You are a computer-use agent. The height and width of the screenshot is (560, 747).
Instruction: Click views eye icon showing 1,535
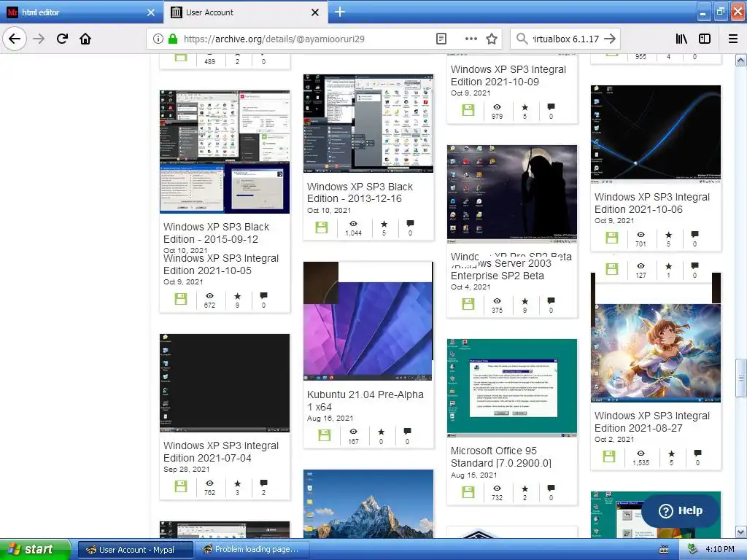(640, 454)
